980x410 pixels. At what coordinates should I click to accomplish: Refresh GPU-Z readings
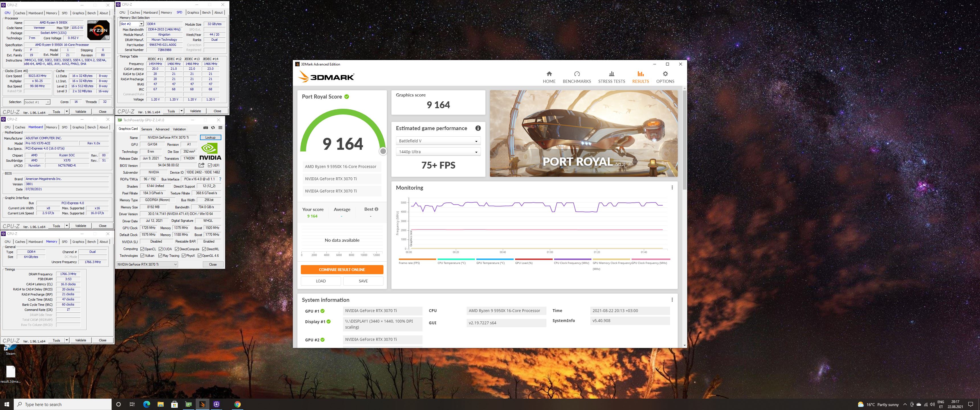point(213,128)
